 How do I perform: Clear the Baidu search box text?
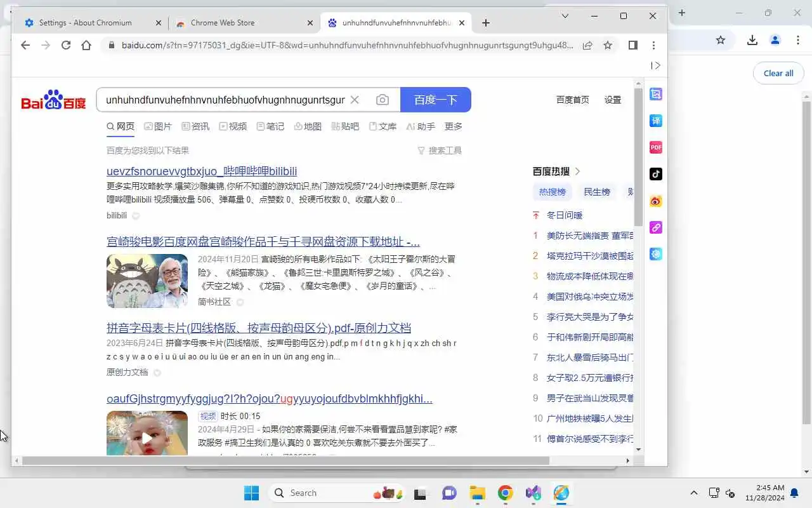(x=355, y=100)
